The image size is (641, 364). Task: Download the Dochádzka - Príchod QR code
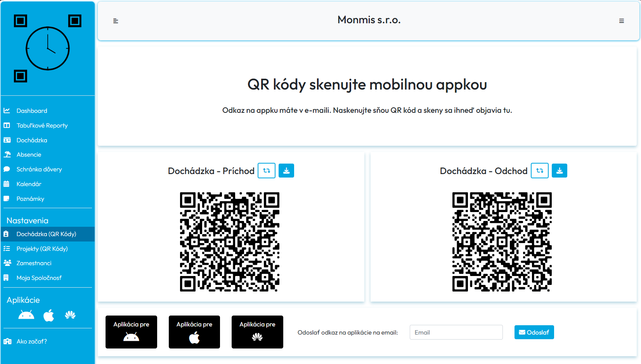tap(286, 171)
